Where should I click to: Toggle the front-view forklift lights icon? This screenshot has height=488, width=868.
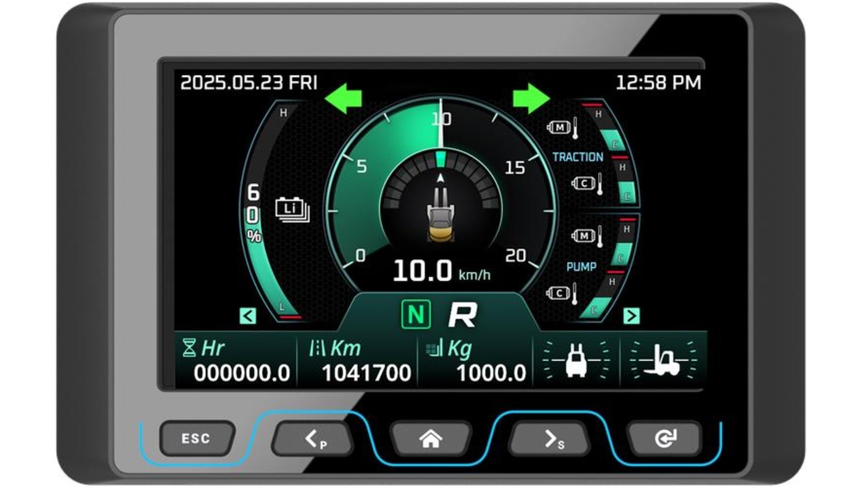(576, 360)
